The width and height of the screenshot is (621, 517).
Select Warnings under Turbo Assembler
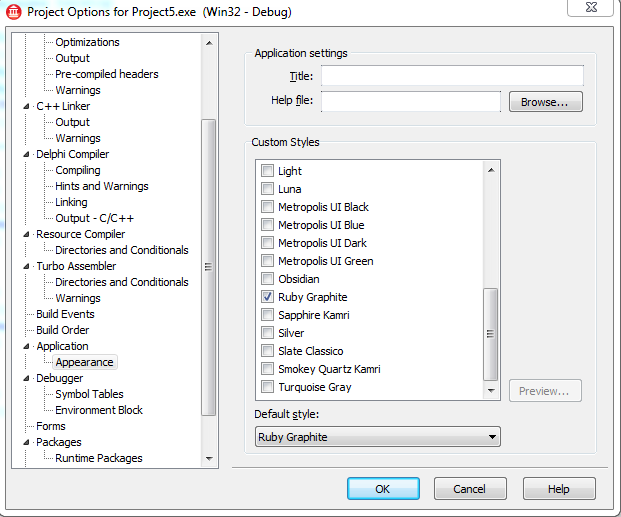78,298
